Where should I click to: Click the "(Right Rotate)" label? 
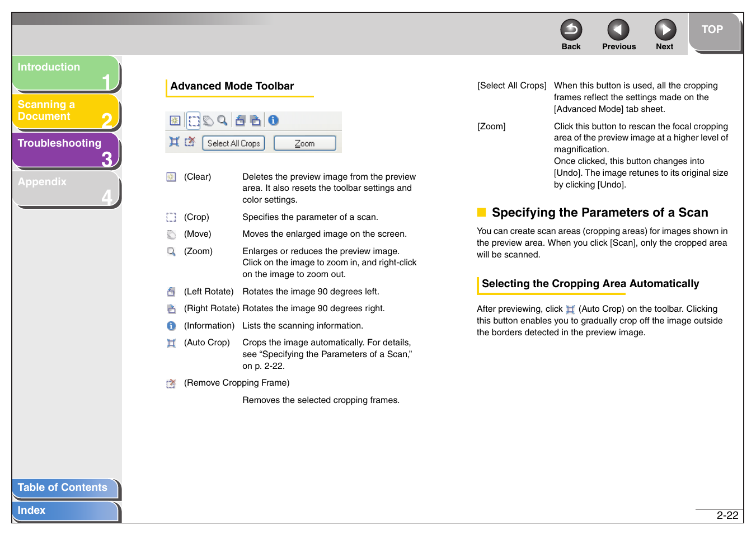(x=212, y=308)
